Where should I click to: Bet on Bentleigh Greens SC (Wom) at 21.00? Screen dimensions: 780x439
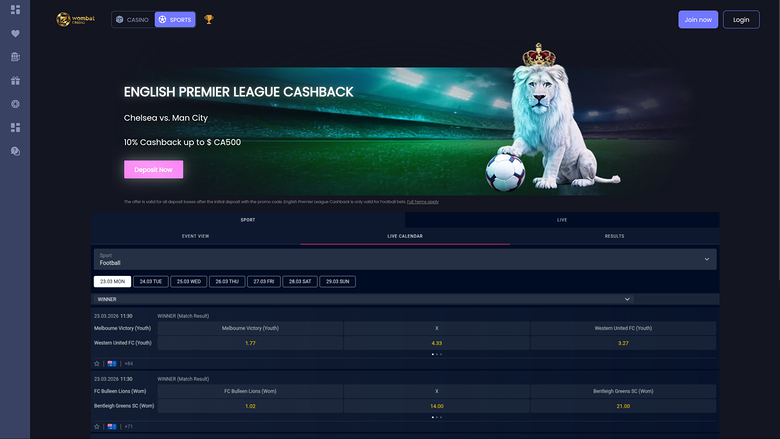[623, 406]
